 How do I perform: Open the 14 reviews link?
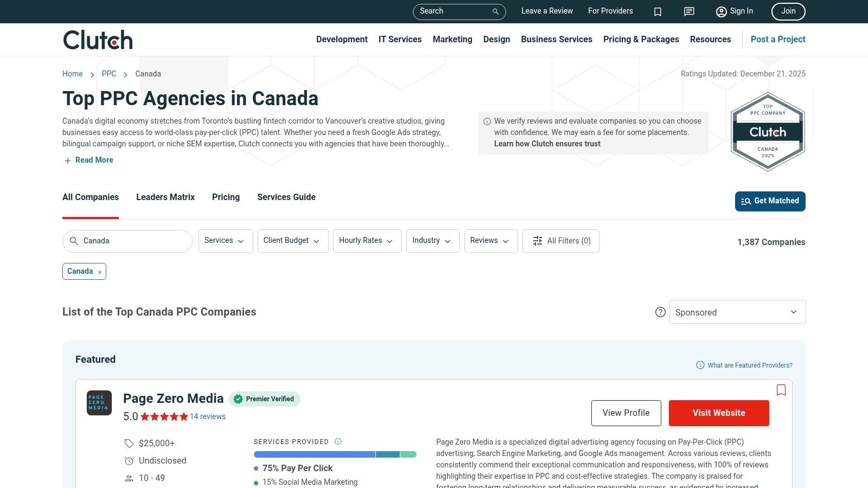click(208, 416)
